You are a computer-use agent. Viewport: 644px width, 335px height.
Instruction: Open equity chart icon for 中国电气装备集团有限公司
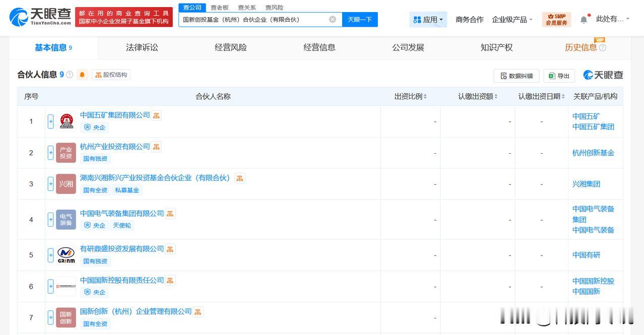pyautogui.click(x=170, y=214)
